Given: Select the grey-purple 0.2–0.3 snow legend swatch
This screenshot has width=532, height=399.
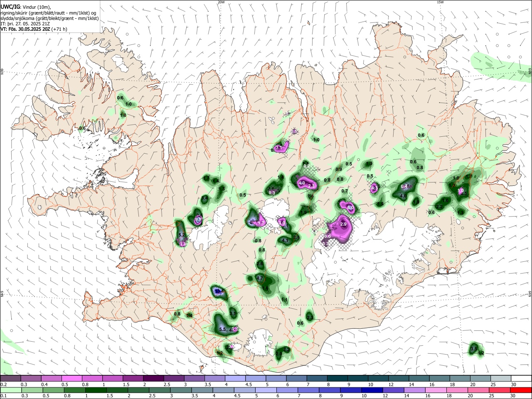Looking at the screenshot, I should click(10, 378).
